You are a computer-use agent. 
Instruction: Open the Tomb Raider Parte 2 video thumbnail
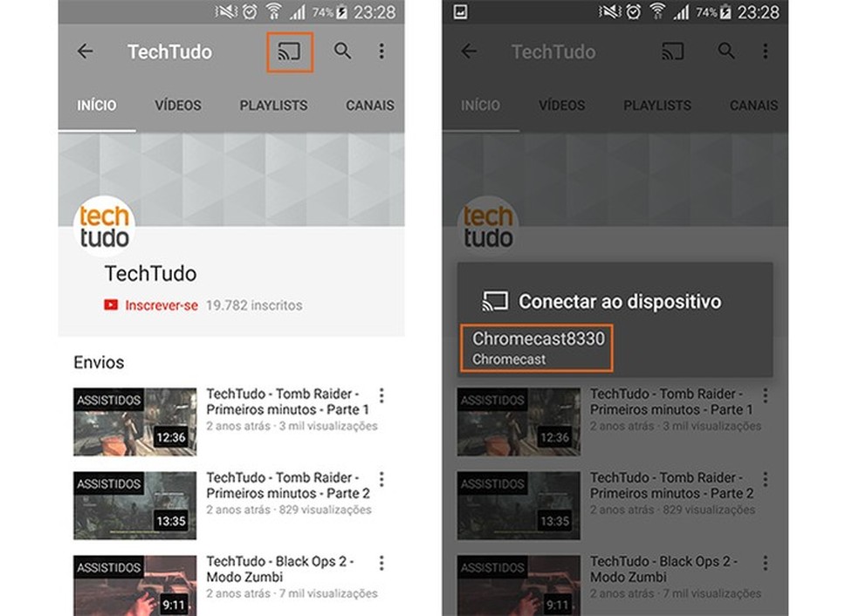(x=134, y=504)
